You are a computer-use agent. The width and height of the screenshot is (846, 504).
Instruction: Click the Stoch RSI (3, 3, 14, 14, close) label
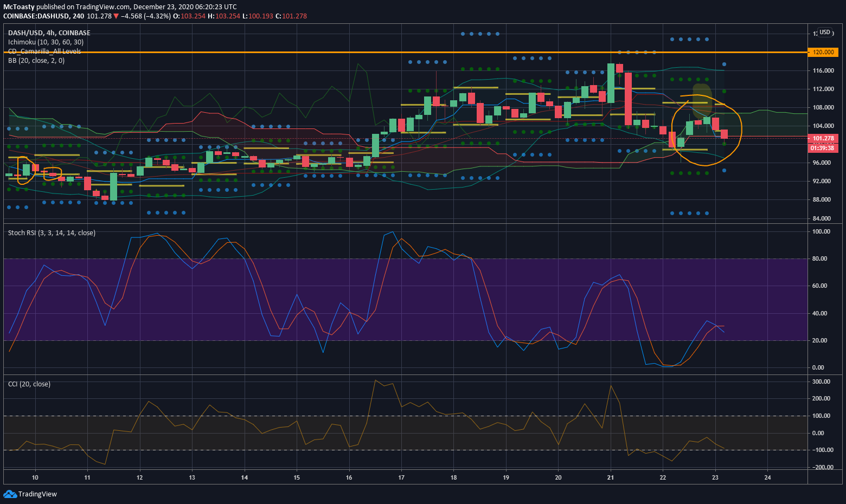point(52,232)
